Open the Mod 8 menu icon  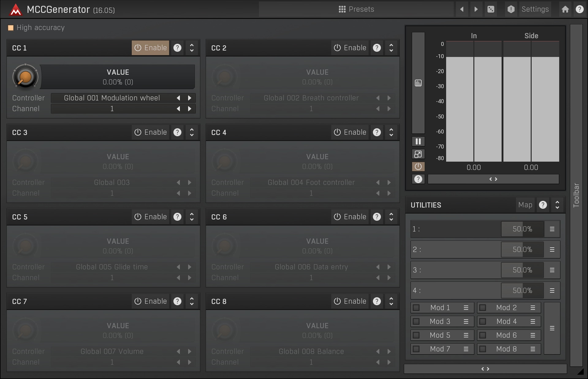[533, 349]
